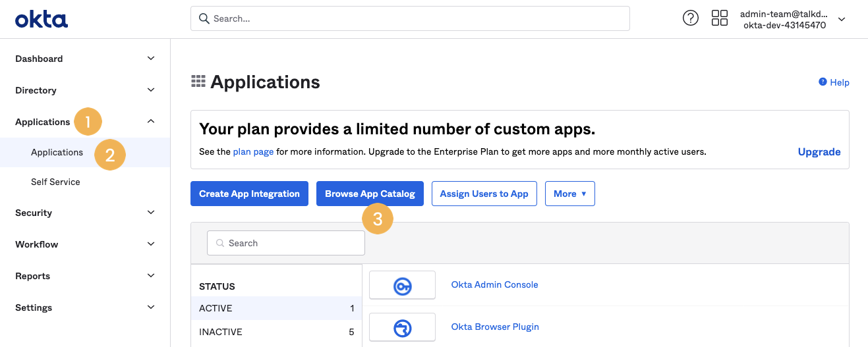Open the apps grid icon in header

[720, 18]
